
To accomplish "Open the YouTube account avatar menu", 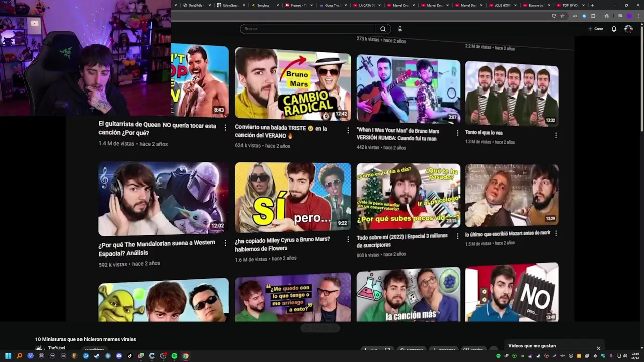I will click(628, 29).
